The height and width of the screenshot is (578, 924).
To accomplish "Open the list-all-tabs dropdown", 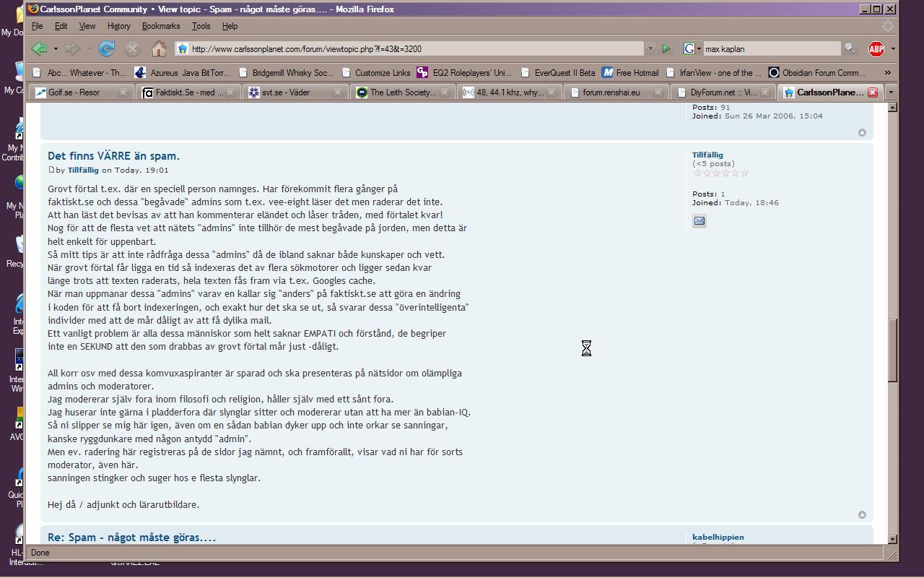I will point(891,92).
